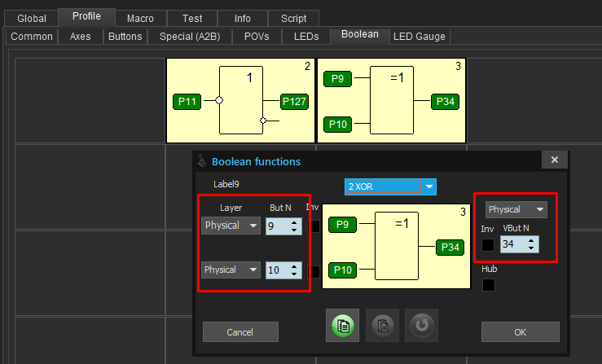Open the output layer Physical dropdown
The height and width of the screenshot is (364, 602).
[x=516, y=209]
